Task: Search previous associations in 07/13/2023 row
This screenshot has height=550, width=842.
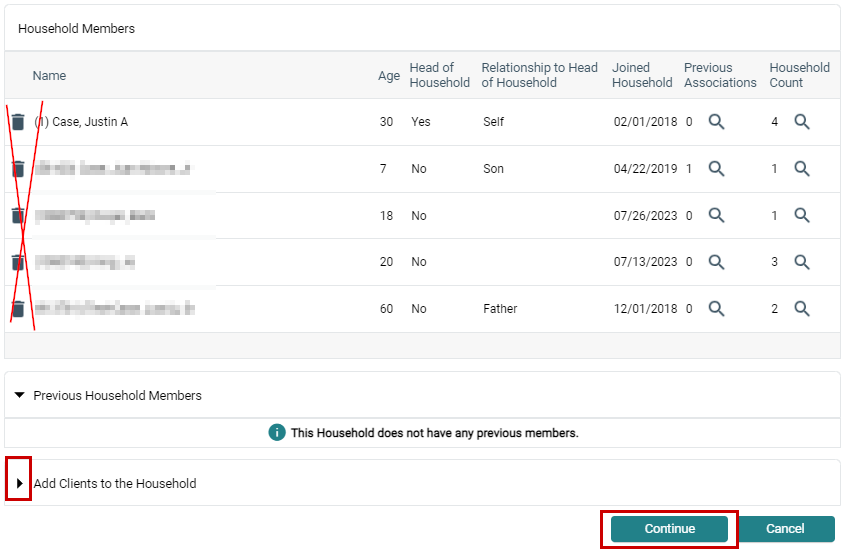Action: coord(716,262)
